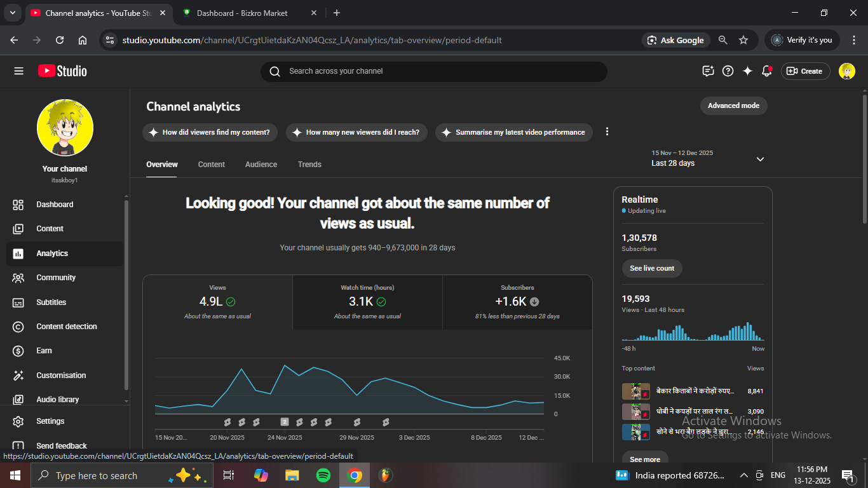Click the notifications bell icon
Screen dimensions: 868x488
click(x=766, y=71)
